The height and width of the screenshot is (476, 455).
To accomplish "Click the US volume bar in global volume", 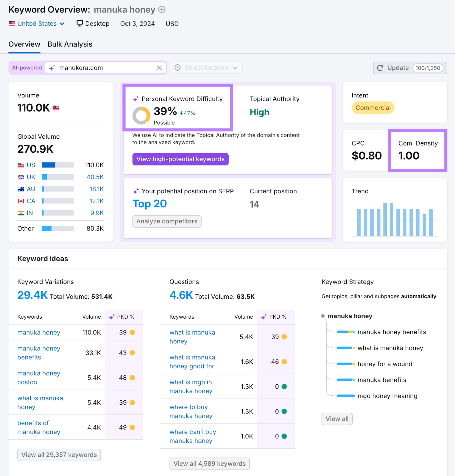I will 58,165.
